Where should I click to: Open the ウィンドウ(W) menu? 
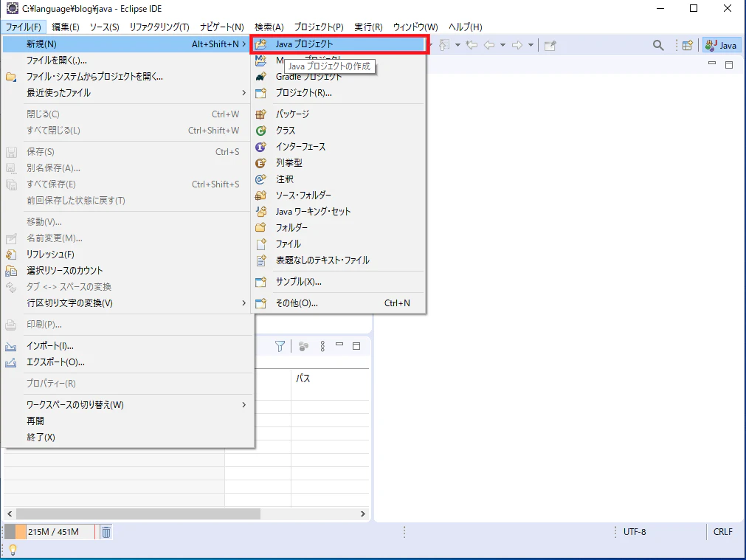(415, 27)
